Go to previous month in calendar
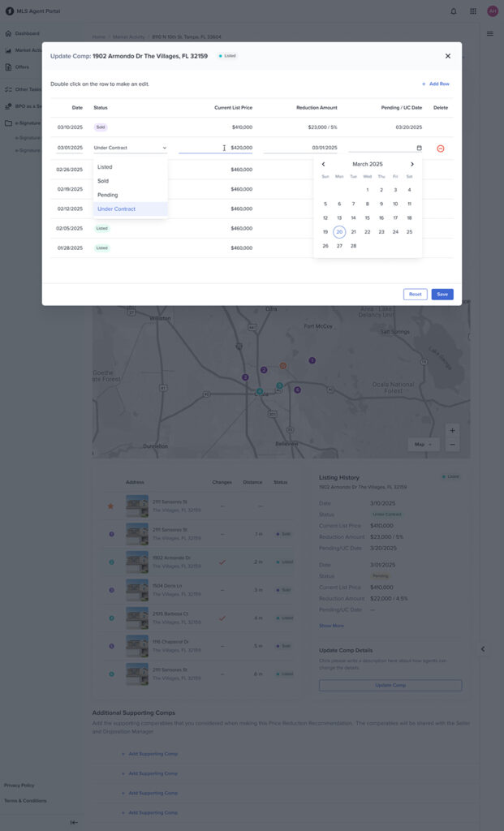The height and width of the screenshot is (831, 504). [323, 164]
